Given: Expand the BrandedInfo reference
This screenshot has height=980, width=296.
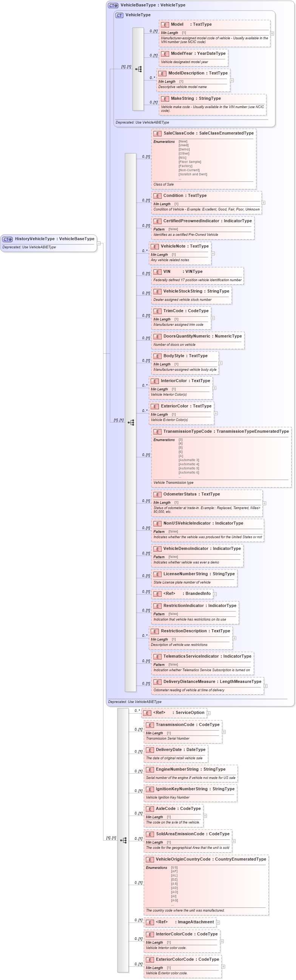Looking at the screenshot, I should [215, 594].
